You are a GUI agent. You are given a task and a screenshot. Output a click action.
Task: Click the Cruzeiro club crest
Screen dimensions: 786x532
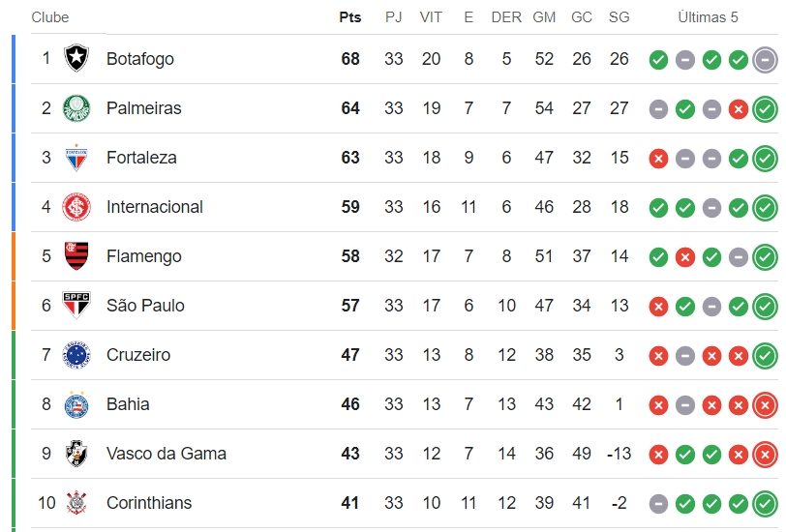coord(76,355)
